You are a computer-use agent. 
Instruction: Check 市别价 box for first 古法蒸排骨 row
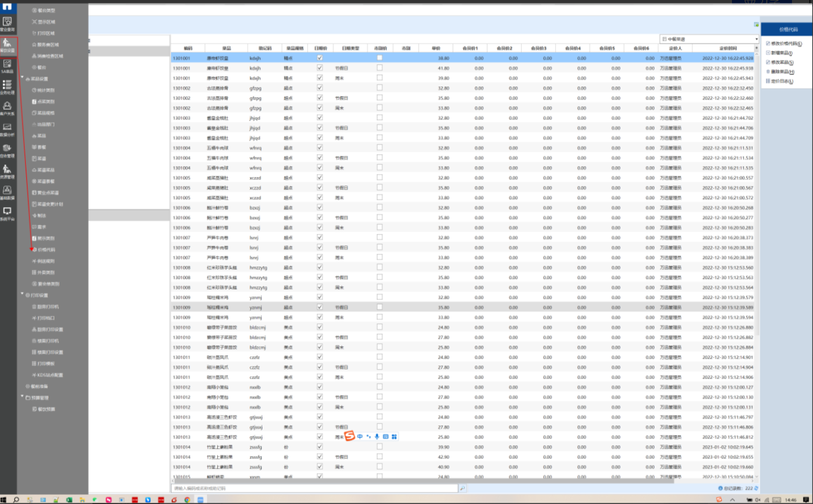[x=379, y=88]
